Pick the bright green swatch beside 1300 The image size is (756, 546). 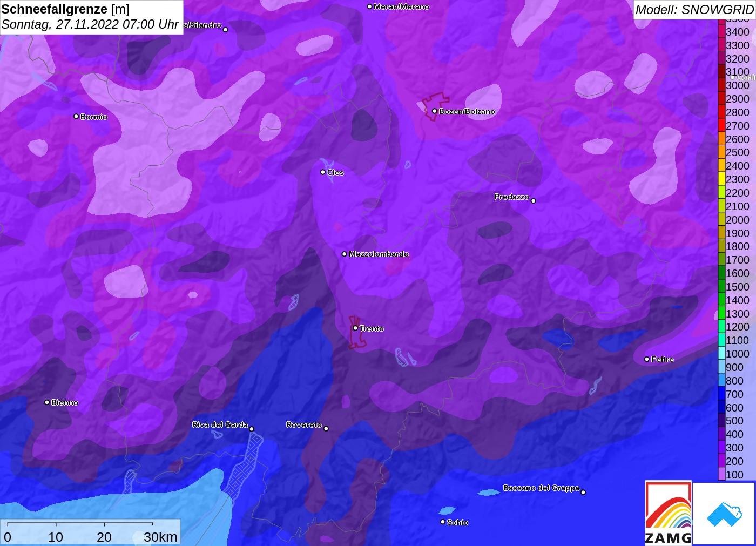(x=721, y=313)
